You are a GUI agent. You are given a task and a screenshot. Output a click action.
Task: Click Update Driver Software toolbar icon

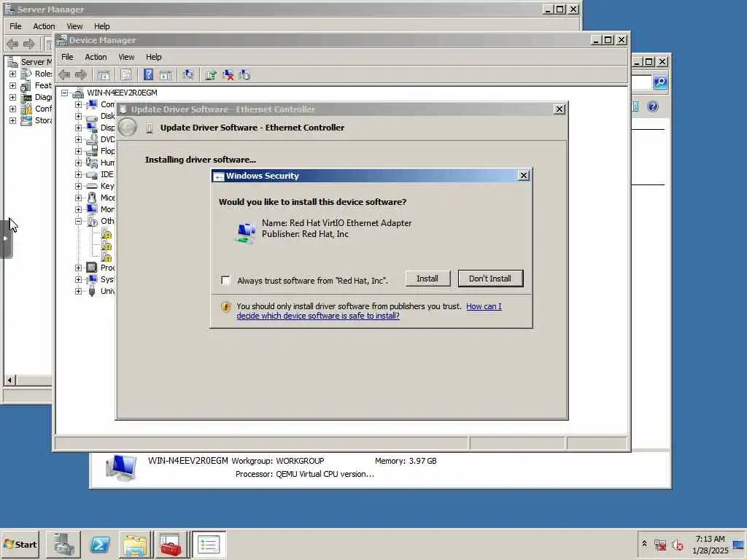[210, 75]
